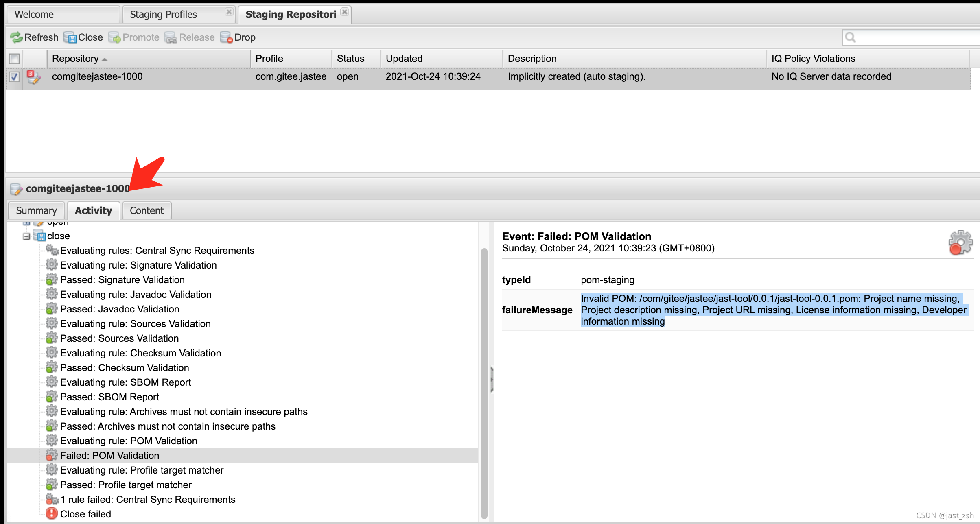Screen dimensions: 980x524
Task: Open the Content tab
Action: (147, 210)
